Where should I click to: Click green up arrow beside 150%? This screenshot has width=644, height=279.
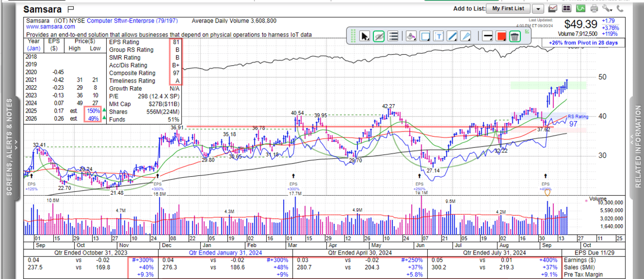pos(104,110)
